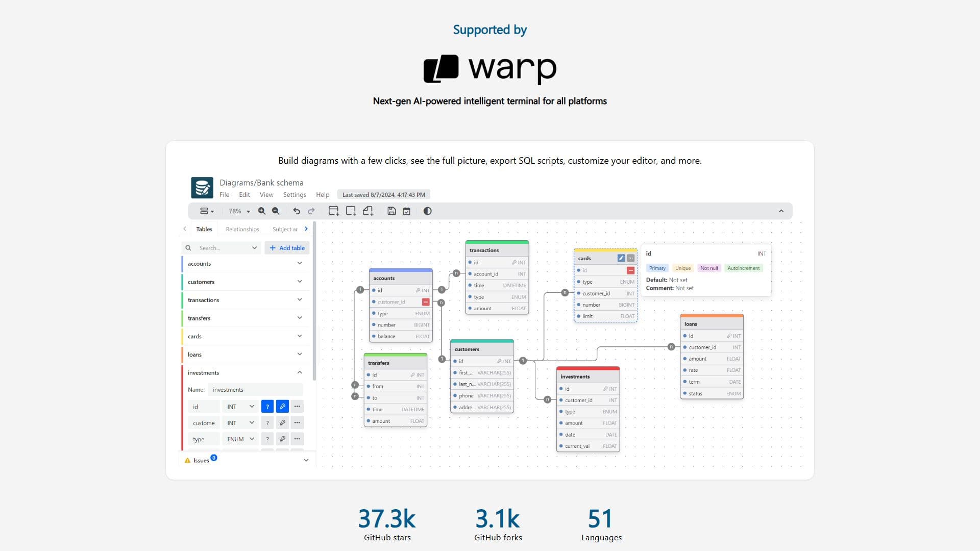The image size is (980, 551).
Task: Select the Tables tab
Action: [x=204, y=230]
